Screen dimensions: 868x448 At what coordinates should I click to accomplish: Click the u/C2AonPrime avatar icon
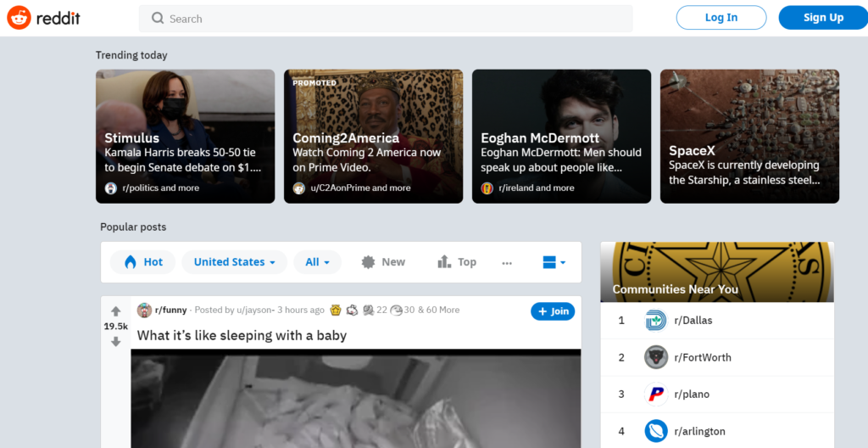299,188
